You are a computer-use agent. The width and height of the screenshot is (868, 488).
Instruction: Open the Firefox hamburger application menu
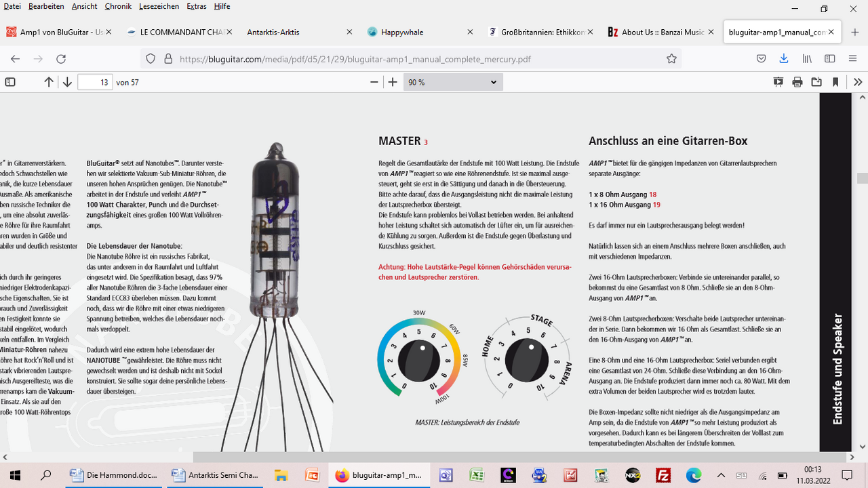pos(852,59)
